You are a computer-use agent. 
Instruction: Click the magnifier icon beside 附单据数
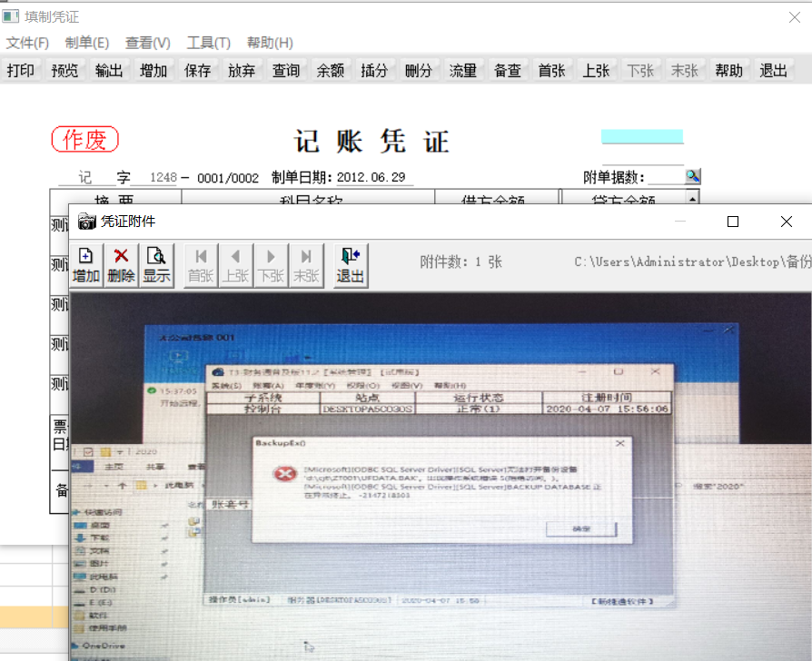click(692, 176)
